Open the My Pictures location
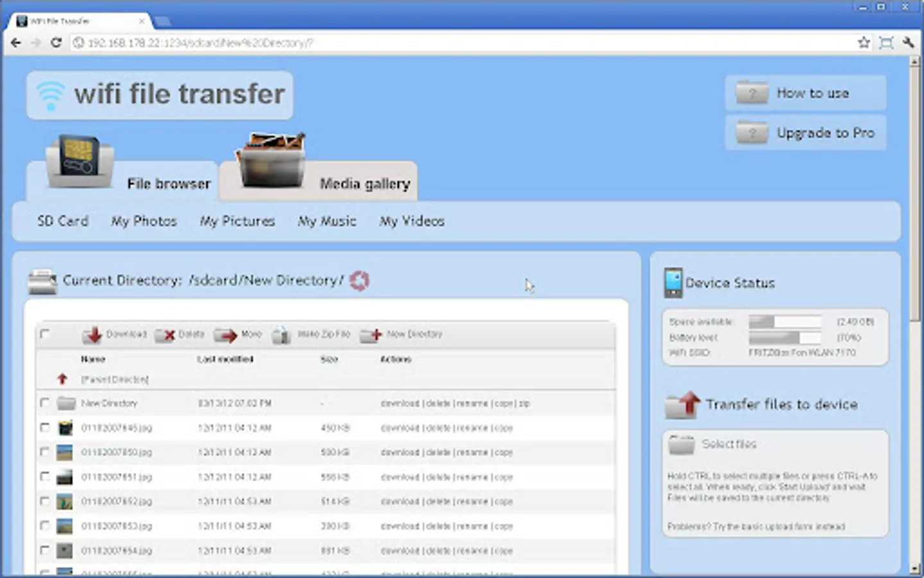 (x=237, y=221)
